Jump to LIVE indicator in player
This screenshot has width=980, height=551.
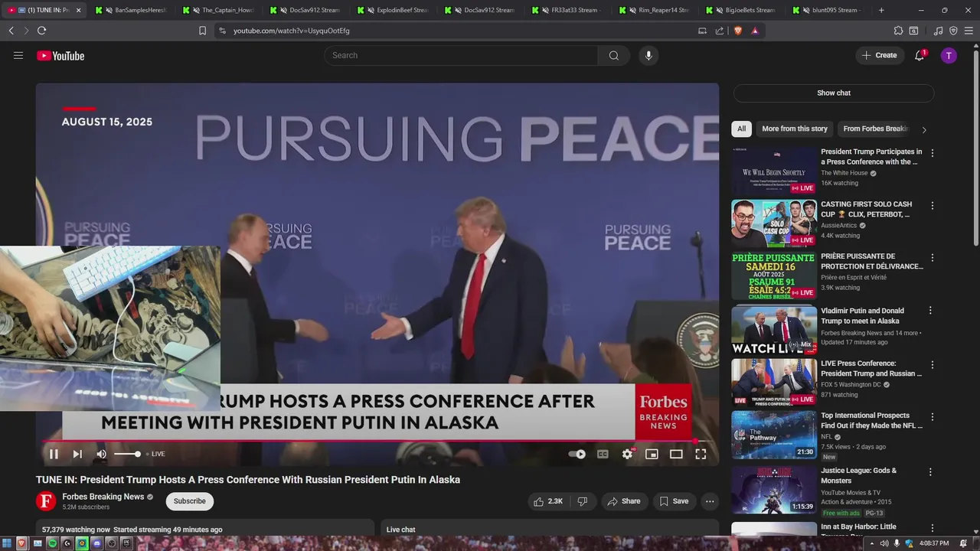click(x=155, y=454)
